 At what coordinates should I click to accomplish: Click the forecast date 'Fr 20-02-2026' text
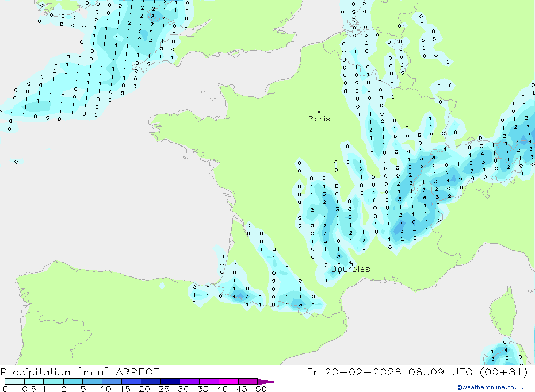(x=354, y=372)
